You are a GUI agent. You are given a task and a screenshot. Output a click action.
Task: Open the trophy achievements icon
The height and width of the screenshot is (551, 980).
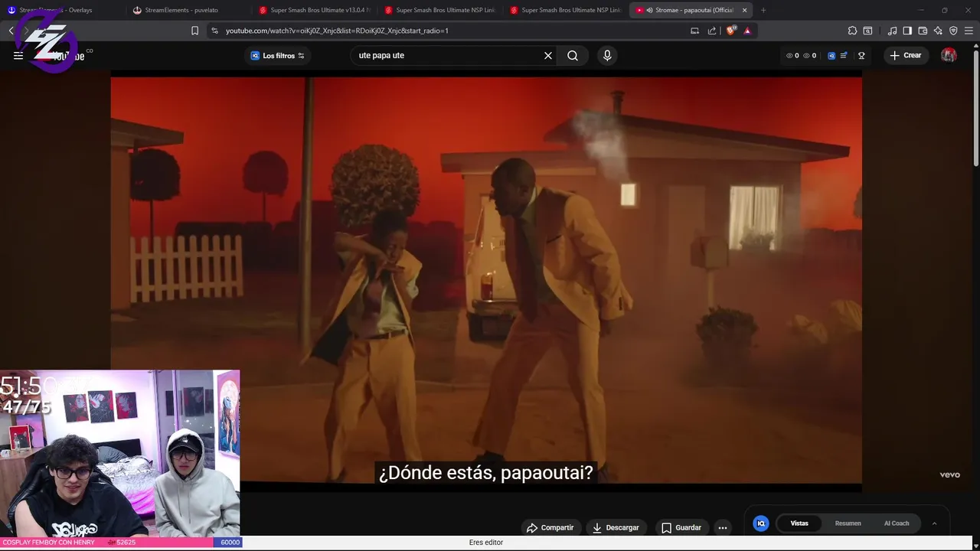point(861,56)
